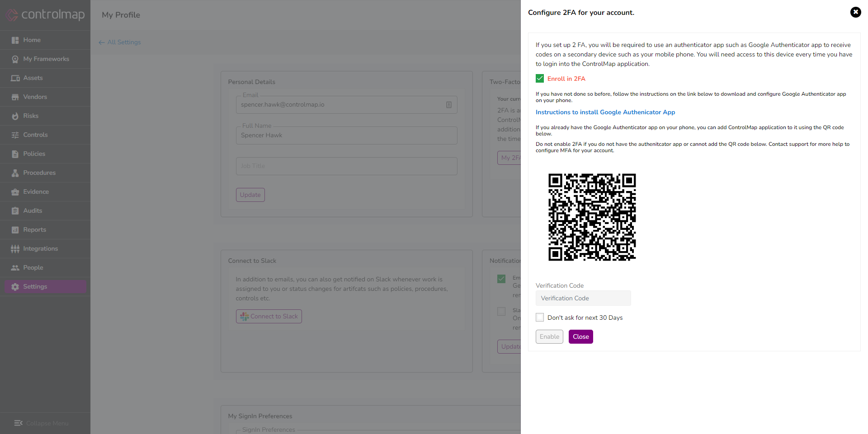The height and width of the screenshot is (434, 868).
Task: Click the My 2FA button
Action: pos(509,158)
